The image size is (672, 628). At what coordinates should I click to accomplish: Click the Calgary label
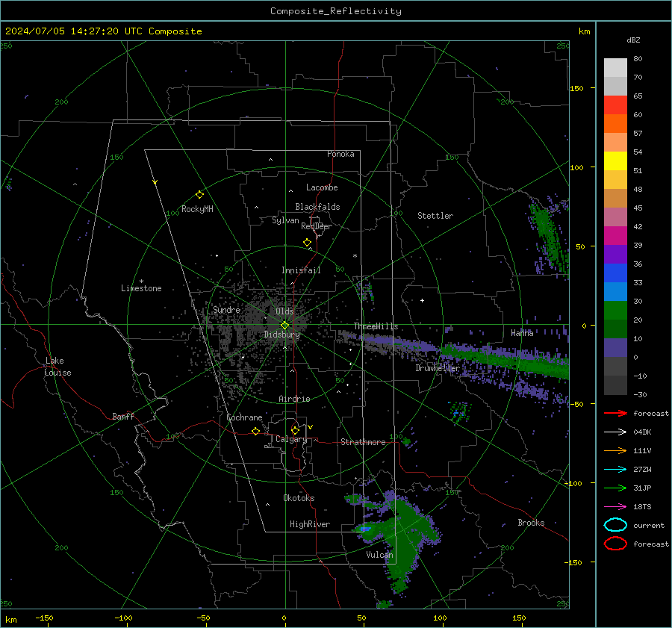[291, 439]
